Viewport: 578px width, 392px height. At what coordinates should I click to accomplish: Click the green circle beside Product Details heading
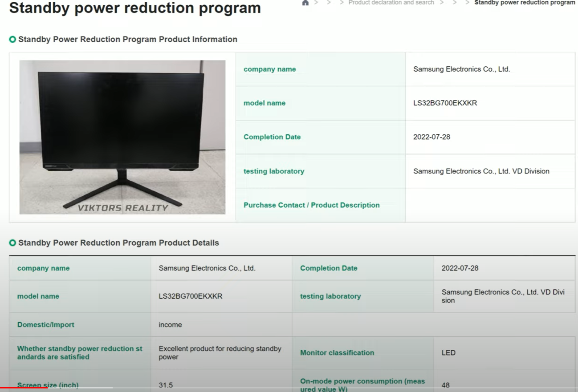pos(12,243)
